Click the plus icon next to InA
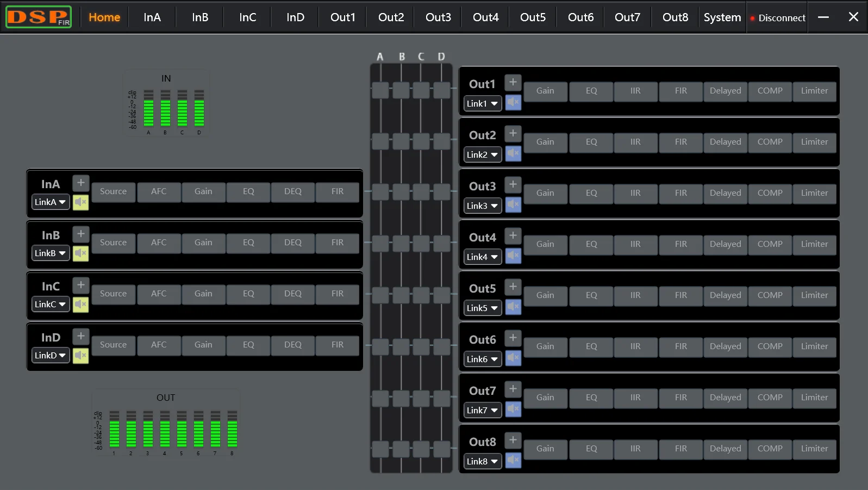 [x=80, y=183]
